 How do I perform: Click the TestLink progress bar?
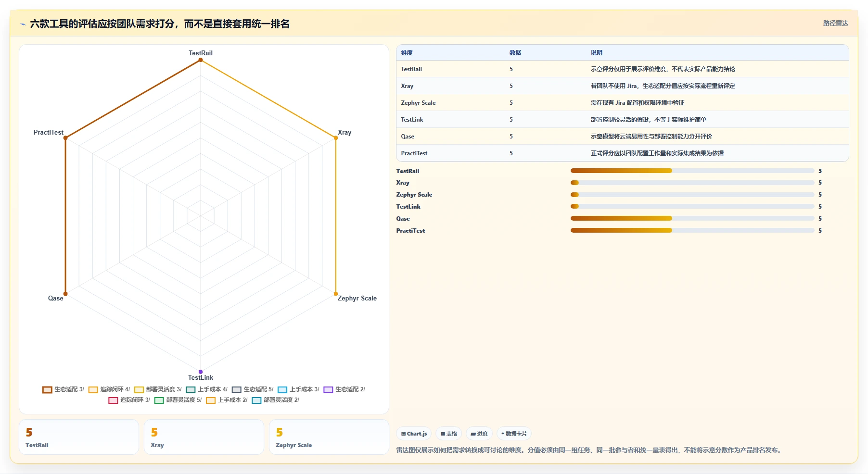(x=692, y=206)
